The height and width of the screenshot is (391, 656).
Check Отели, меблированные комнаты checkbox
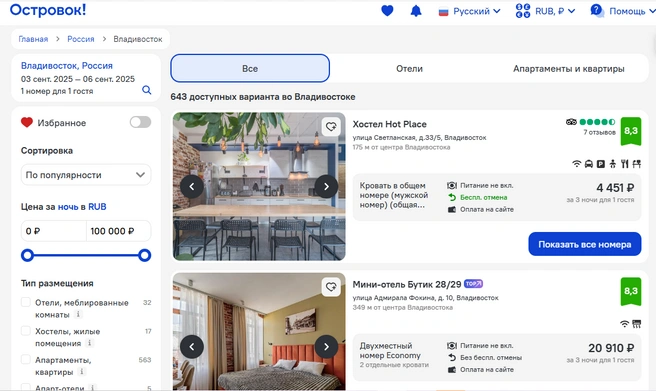tap(26, 302)
